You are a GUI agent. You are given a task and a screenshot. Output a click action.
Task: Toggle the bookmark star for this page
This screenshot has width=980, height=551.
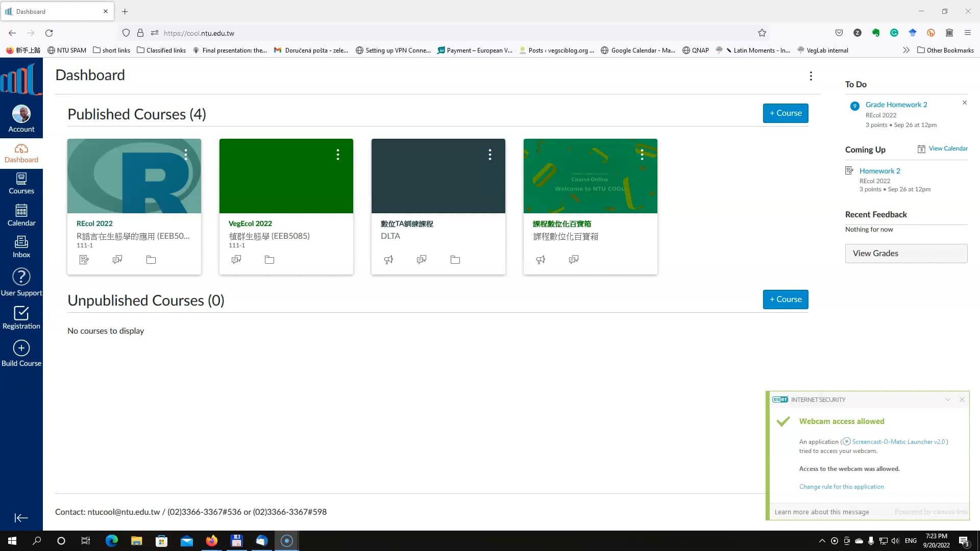761,33
